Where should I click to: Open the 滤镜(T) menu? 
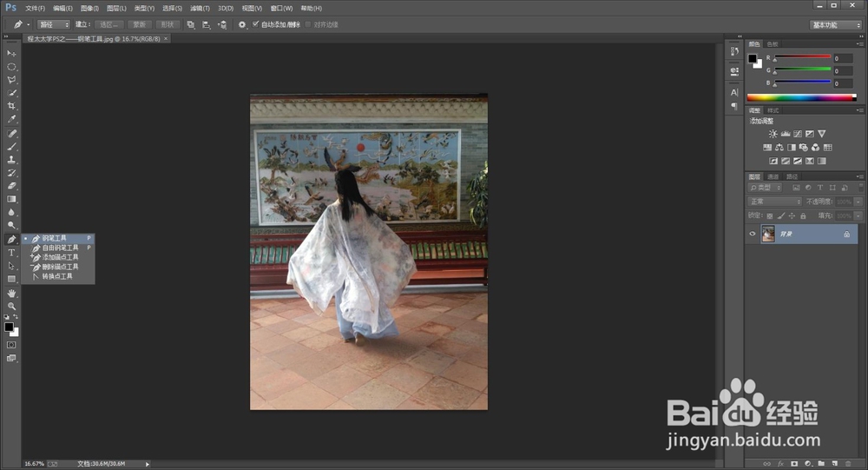click(x=200, y=9)
